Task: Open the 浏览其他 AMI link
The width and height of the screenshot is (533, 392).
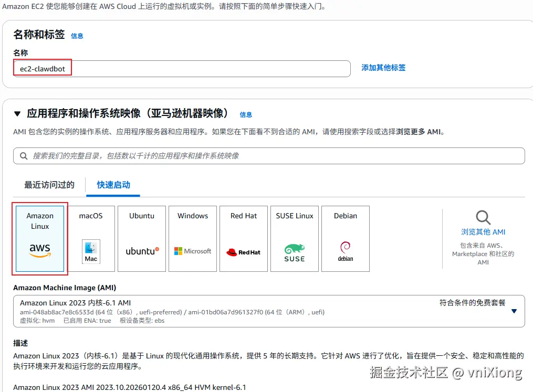Action: (x=483, y=232)
